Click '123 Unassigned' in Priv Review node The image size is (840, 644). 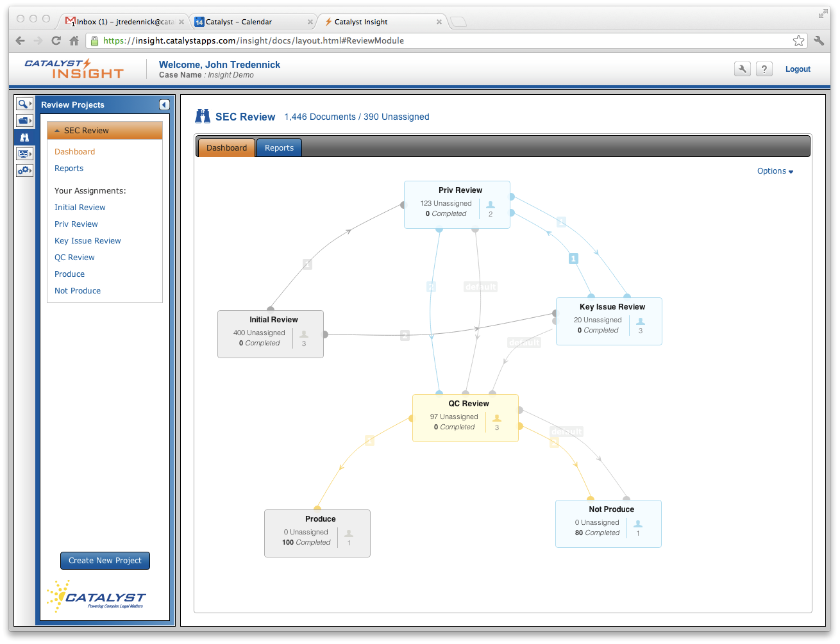click(446, 204)
